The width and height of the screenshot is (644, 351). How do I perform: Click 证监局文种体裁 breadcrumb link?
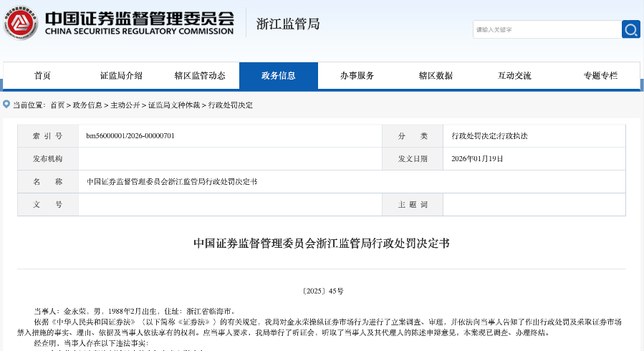174,105
